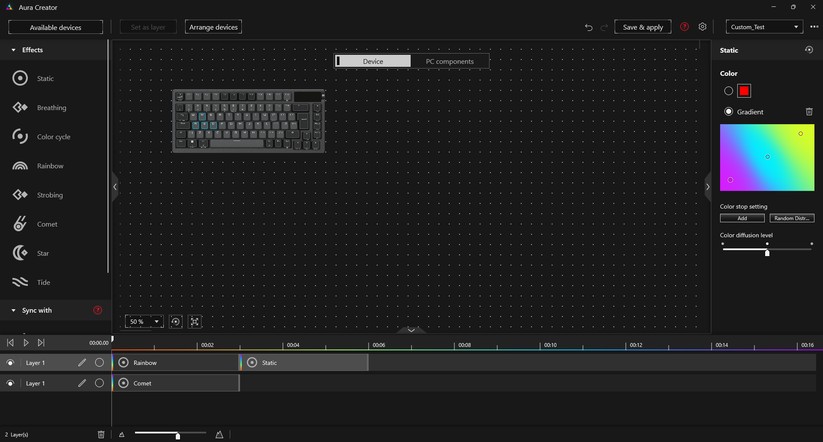Click the pencil icon on Rainbow layer
This screenshot has width=823, height=442.
(x=82, y=362)
